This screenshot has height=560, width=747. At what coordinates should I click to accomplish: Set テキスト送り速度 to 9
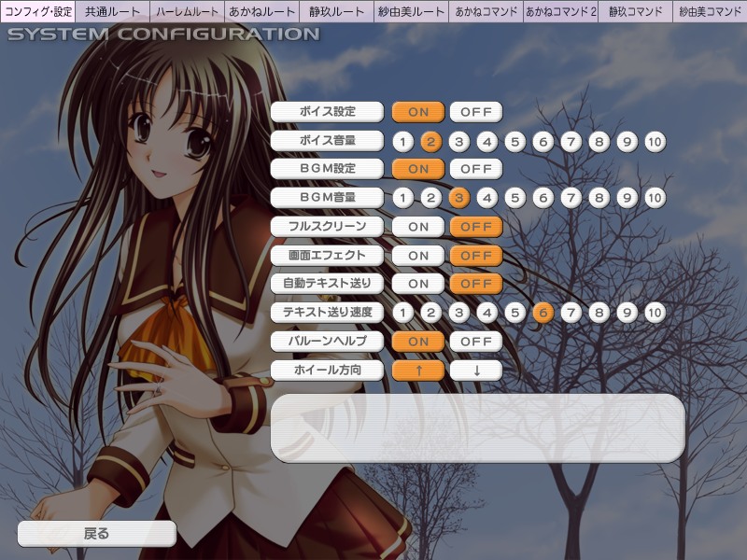coord(627,313)
